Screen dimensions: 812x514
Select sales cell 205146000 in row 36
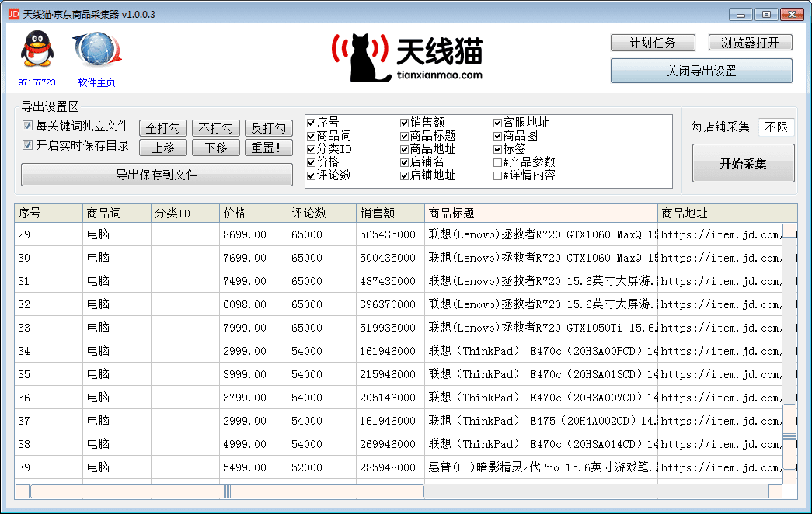tap(391, 398)
